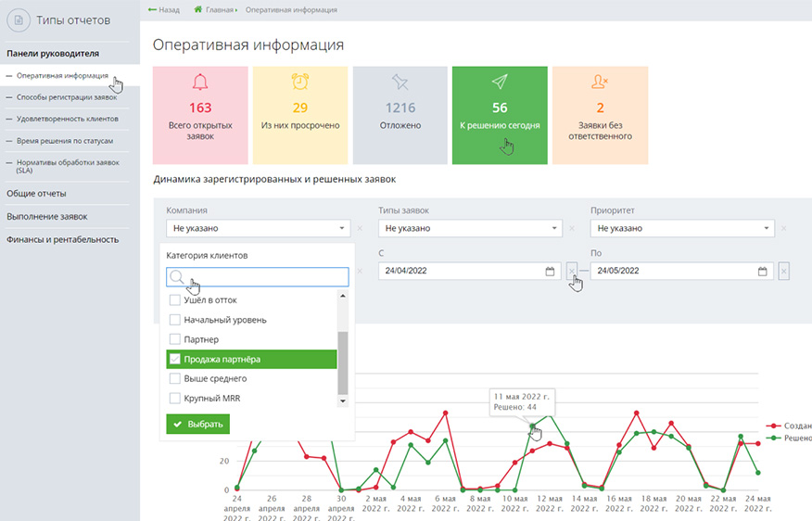Image resolution: width=812 pixels, height=521 pixels.
Task: Click the Типы отчетов document icon
Action: (x=19, y=19)
